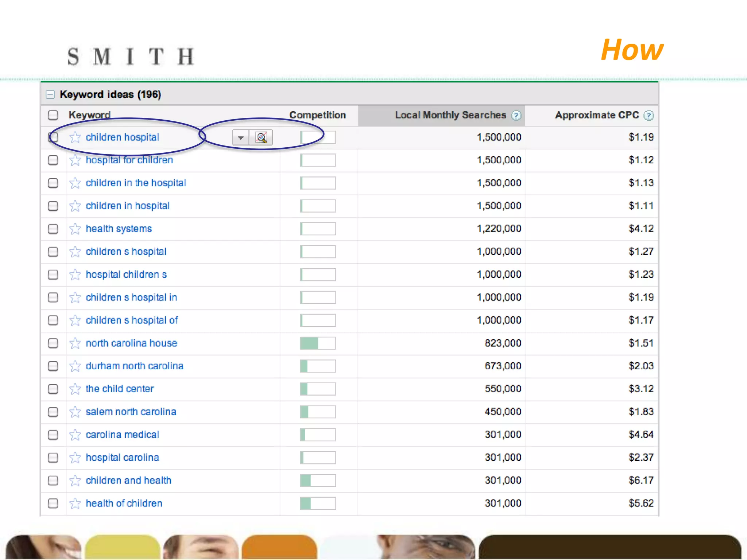The height and width of the screenshot is (560, 747).
Task: Open Local Monthly Searches help icon
Action: 516,116
